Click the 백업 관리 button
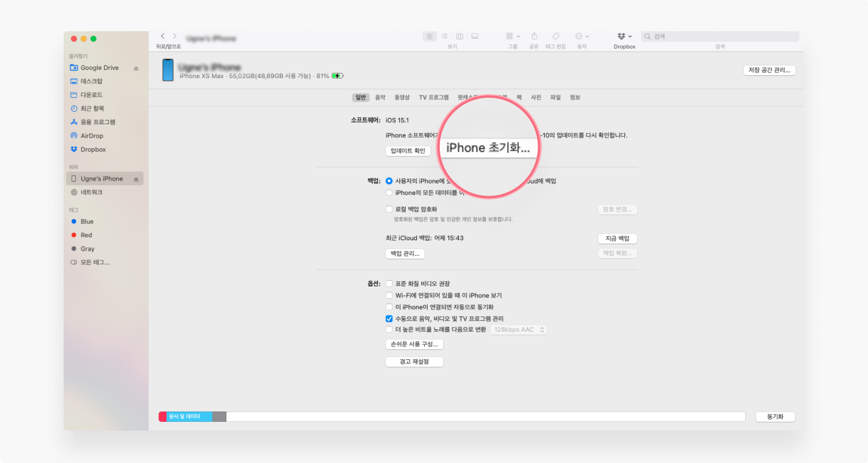The image size is (868, 463). (x=405, y=253)
